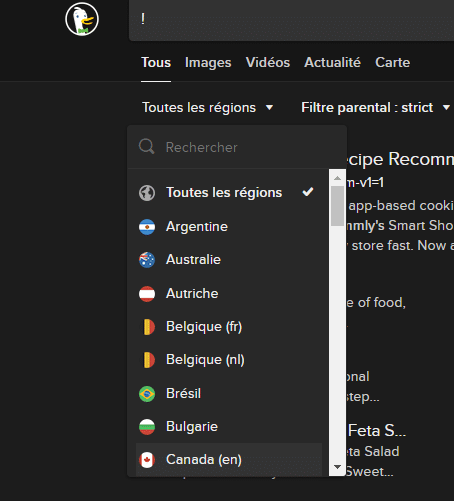This screenshot has height=501, width=454.
Task: Click the Austria flag icon
Action: click(147, 294)
